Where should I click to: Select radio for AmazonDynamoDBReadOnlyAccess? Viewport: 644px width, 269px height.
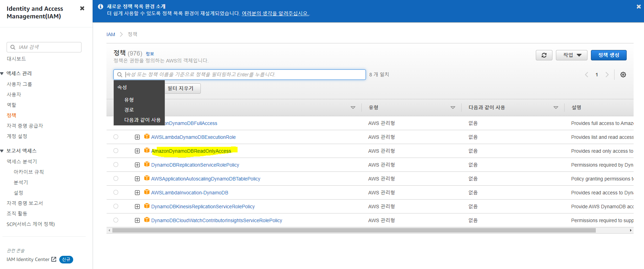[x=116, y=151]
